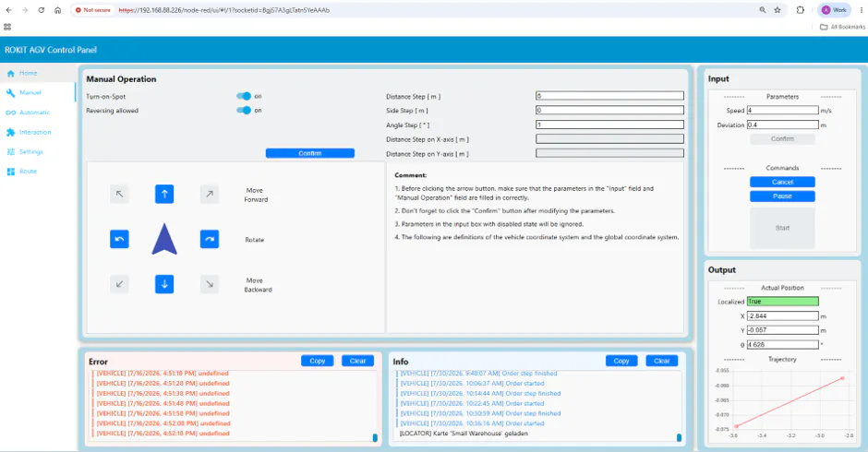Click the actual position θ field

(x=782, y=345)
